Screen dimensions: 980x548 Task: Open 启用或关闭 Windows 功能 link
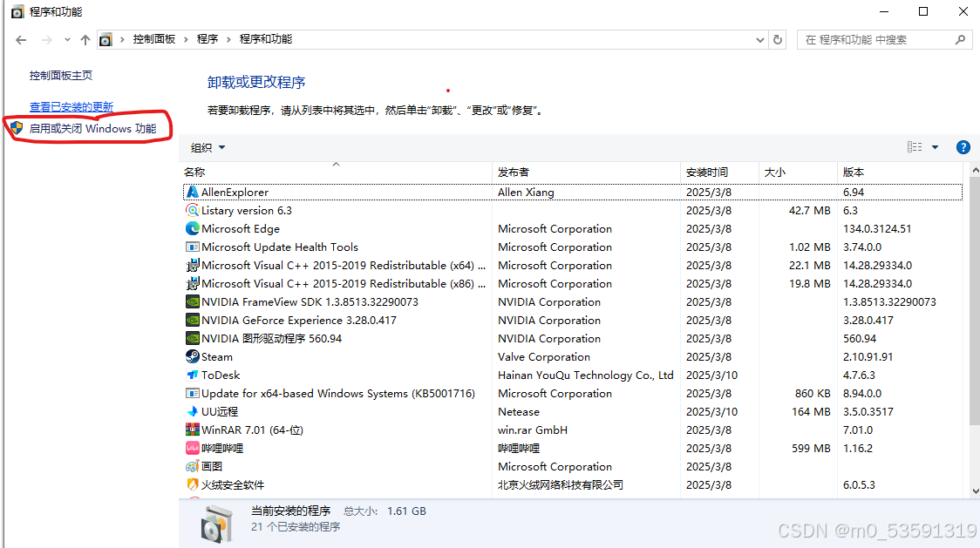(x=92, y=128)
